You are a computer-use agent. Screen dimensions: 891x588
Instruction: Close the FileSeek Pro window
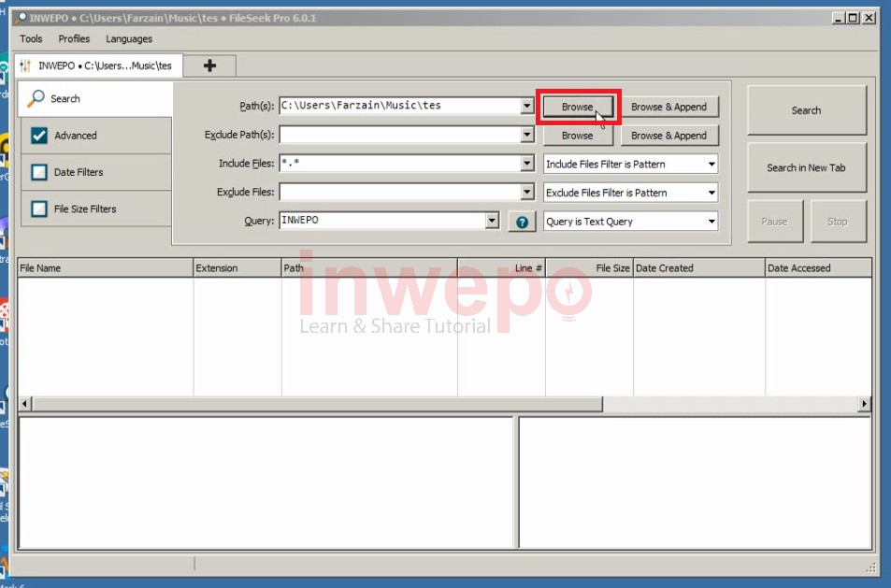tap(869, 18)
